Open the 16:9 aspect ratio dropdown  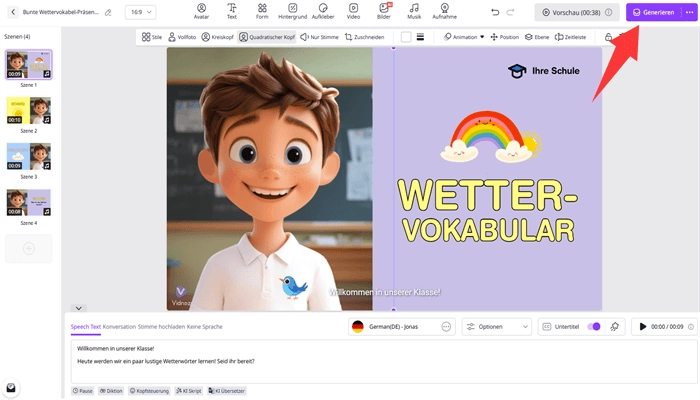tap(141, 12)
